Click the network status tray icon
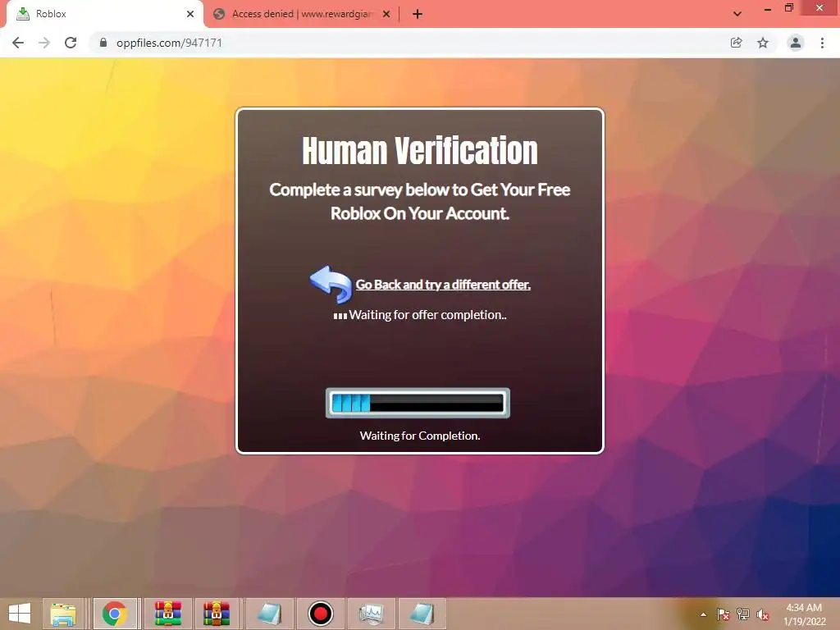Viewport: 840px width, 630px height. click(x=743, y=614)
